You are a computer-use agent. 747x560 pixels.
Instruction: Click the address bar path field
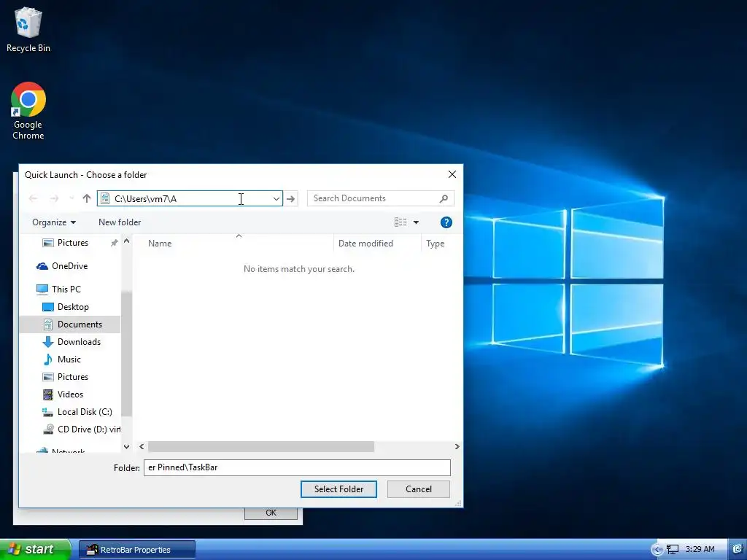(x=190, y=198)
